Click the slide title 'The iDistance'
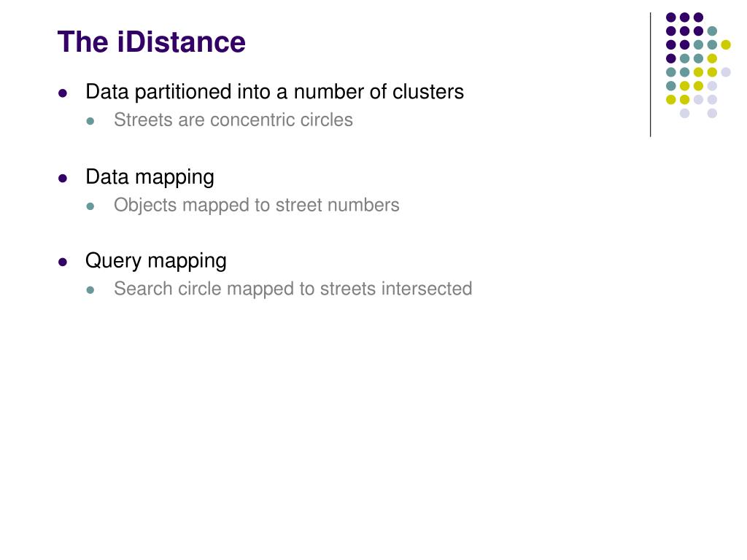 (x=151, y=42)
